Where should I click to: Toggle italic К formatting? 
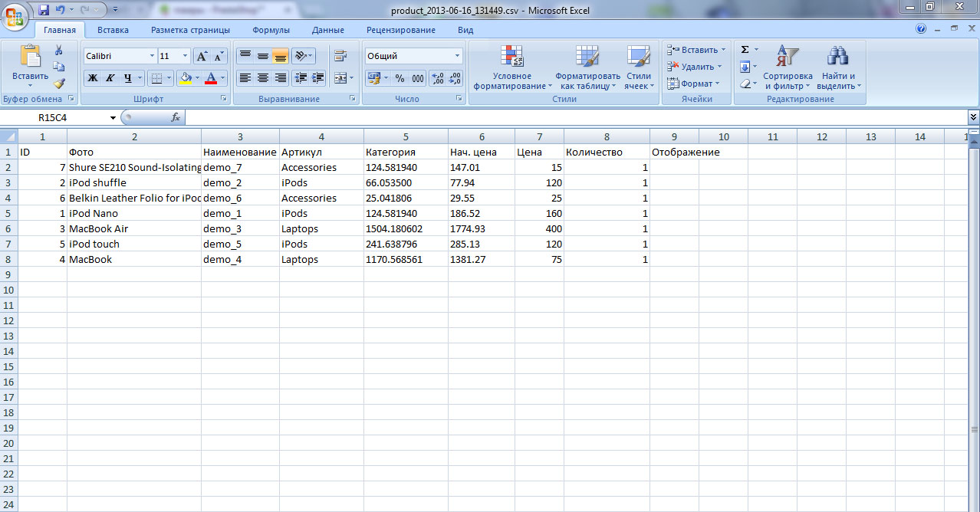pos(110,78)
